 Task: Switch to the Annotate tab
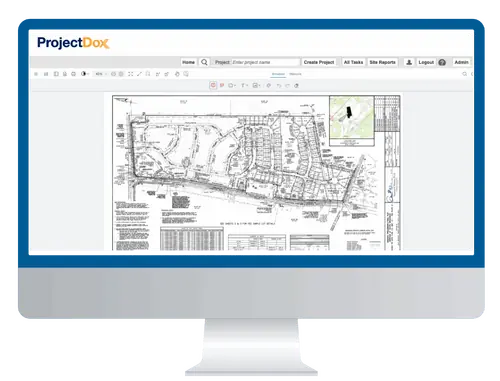[x=278, y=74]
